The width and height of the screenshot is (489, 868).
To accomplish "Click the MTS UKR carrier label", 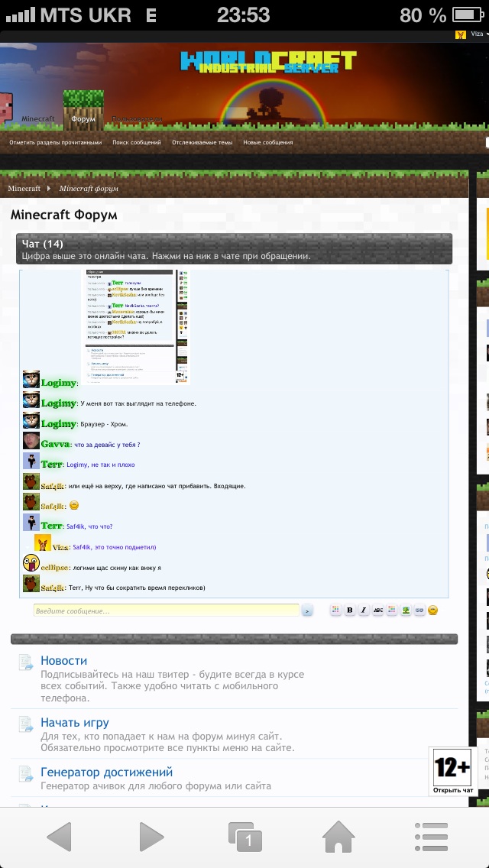I will click(x=86, y=15).
